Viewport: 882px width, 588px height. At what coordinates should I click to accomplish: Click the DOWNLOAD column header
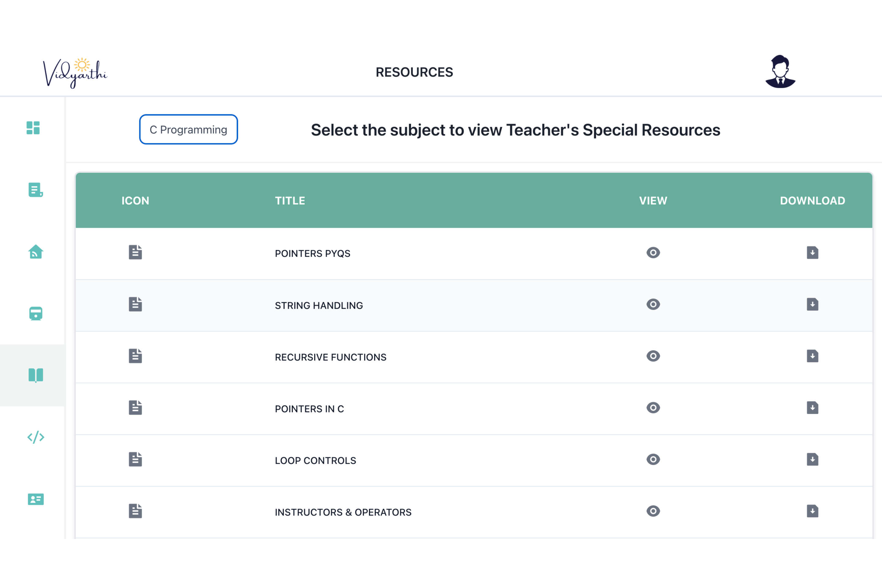coord(812,201)
